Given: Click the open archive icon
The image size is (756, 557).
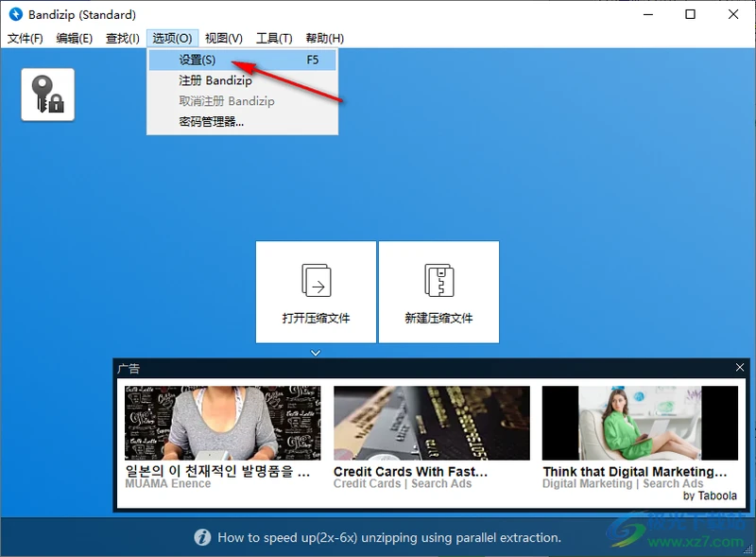Looking at the screenshot, I should (317, 281).
